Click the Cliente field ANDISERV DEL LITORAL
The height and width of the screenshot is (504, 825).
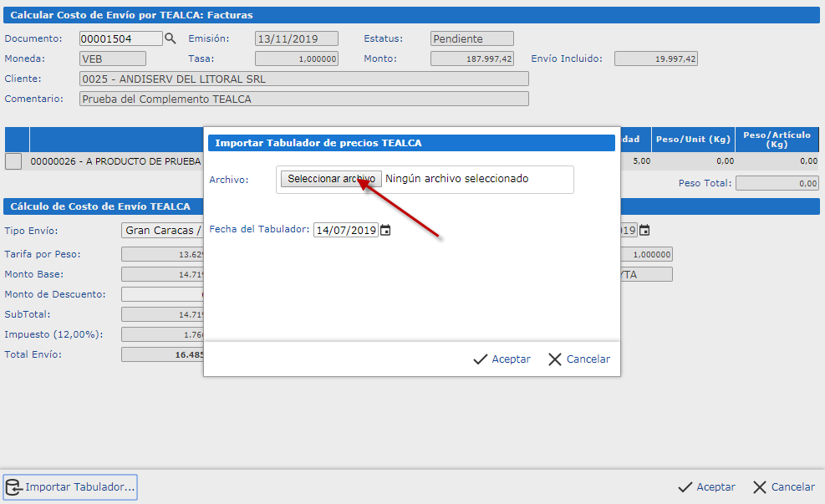(x=304, y=79)
